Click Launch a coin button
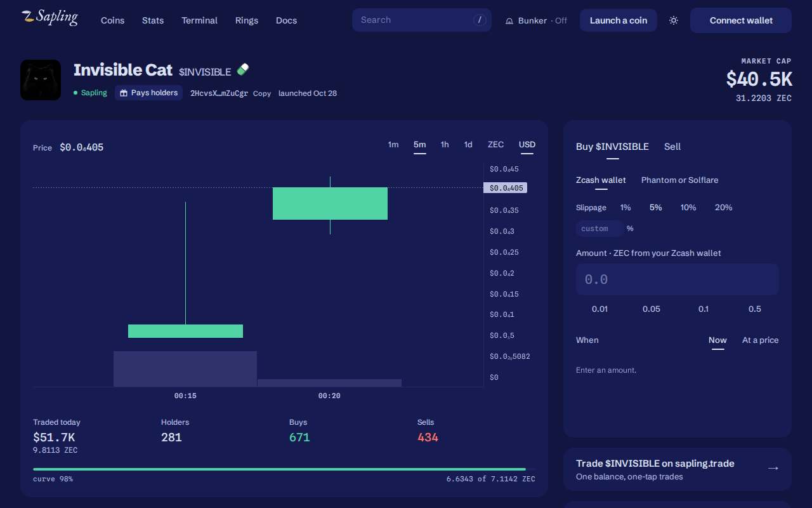The height and width of the screenshot is (508, 812). (619, 20)
